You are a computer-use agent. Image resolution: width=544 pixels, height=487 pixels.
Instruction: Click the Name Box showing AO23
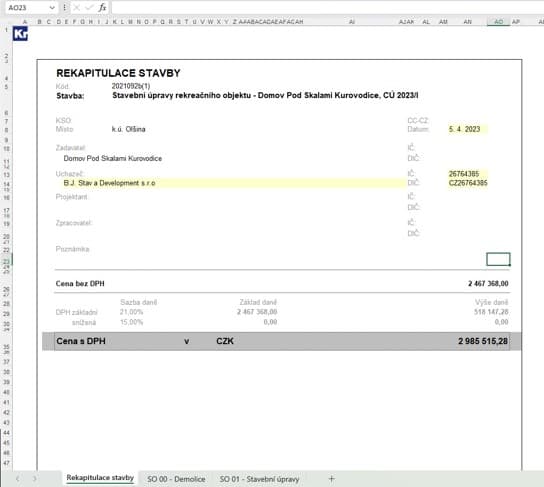click(x=27, y=7)
